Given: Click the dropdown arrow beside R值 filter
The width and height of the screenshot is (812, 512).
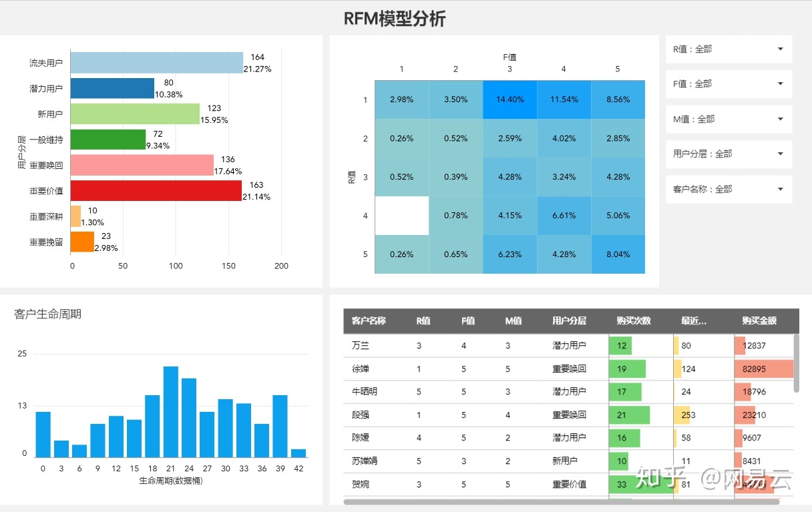Looking at the screenshot, I should (x=780, y=49).
